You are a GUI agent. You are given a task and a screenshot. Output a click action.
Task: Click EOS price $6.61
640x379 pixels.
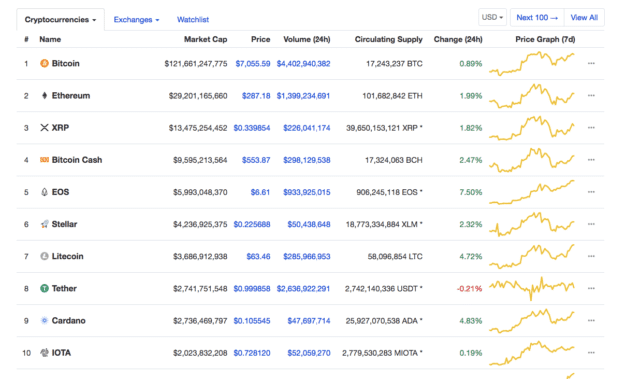coord(260,192)
